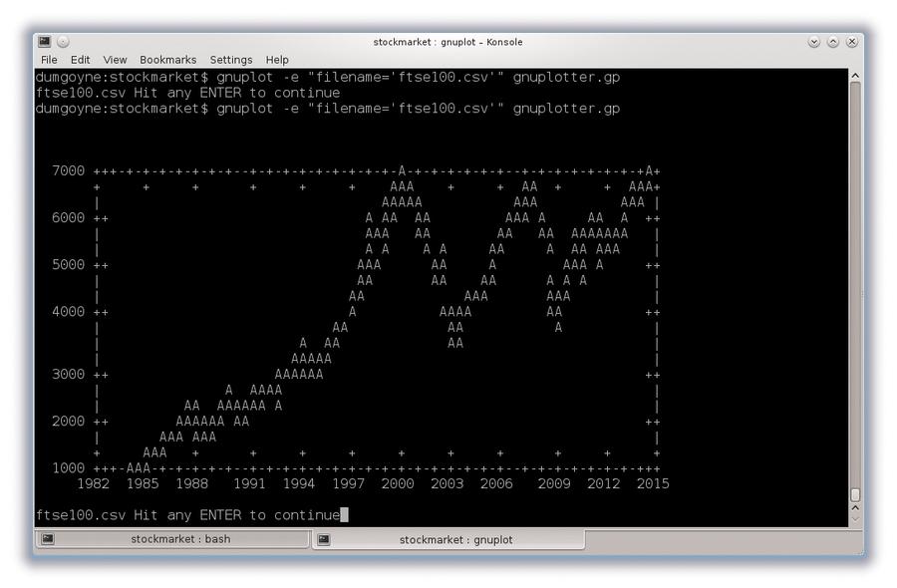Click the 1991 x-axis label
The height and width of the screenshot is (588, 897).
click(249, 484)
